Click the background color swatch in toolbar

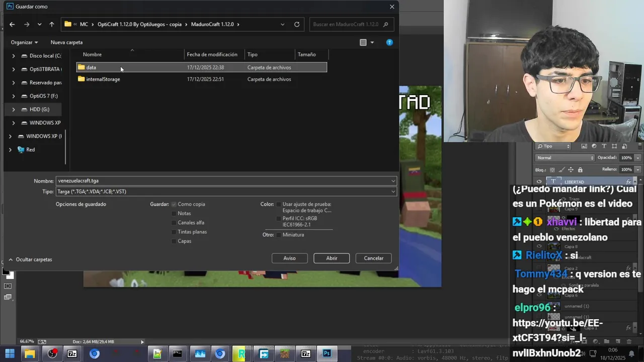10,275
